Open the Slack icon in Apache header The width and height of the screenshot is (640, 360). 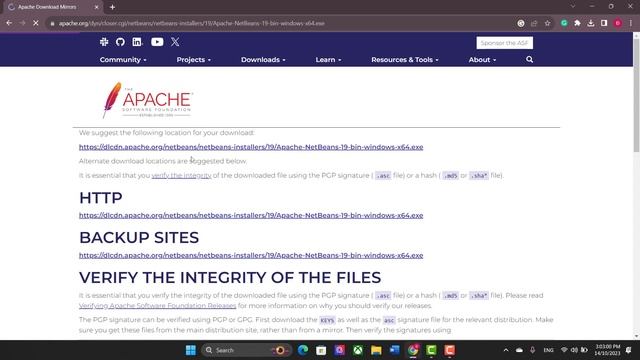pyautogui.click(x=104, y=42)
